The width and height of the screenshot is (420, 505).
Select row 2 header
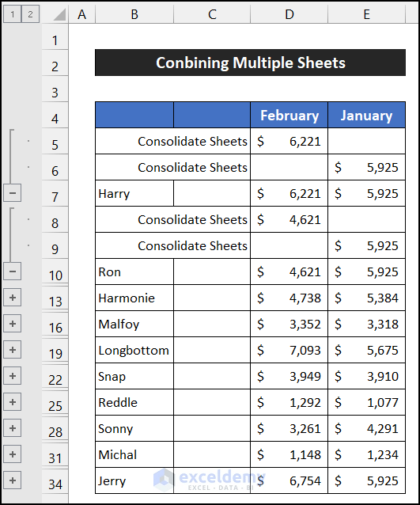pyautogui.click(x=55, y=63)
